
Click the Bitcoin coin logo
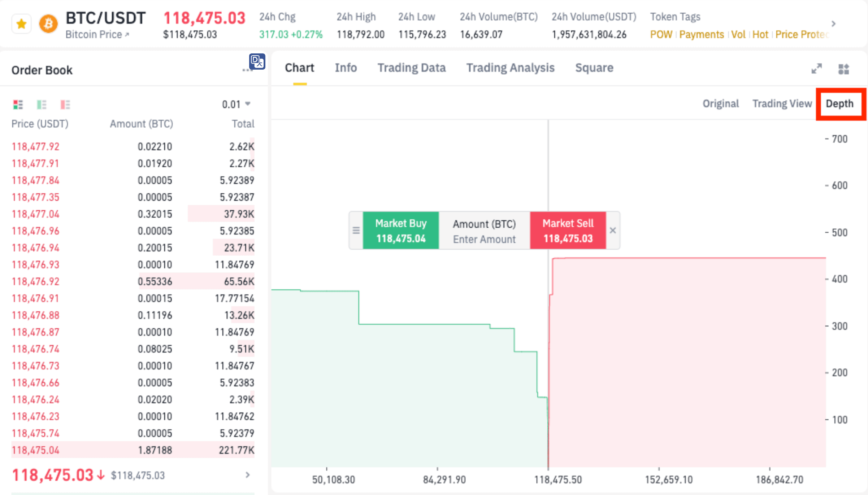[x=48, y=24]
